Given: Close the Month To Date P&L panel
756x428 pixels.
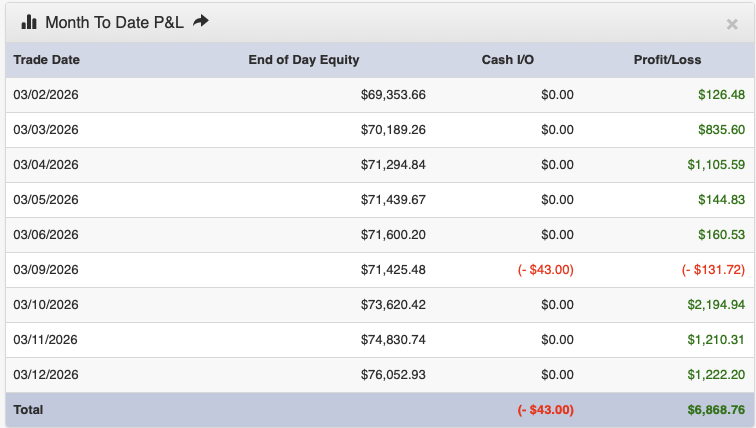Looking at the screenshot, I should pos(732,24).
